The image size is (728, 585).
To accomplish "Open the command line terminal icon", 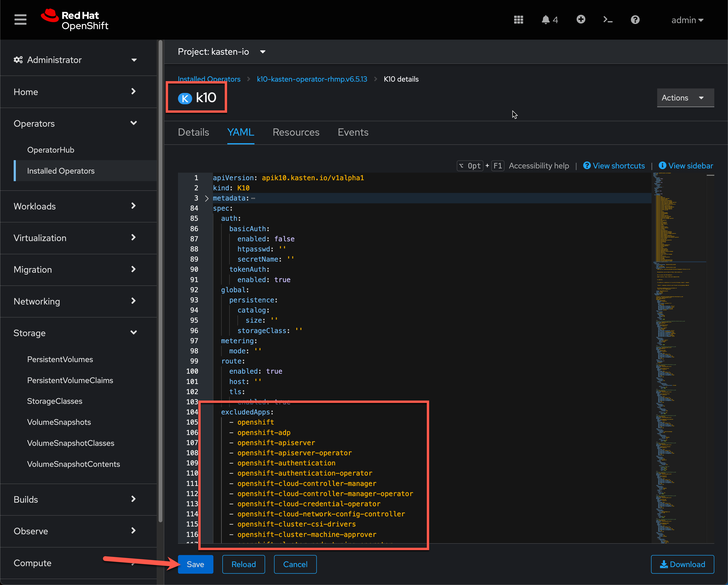I will click(x=608, y=20).
